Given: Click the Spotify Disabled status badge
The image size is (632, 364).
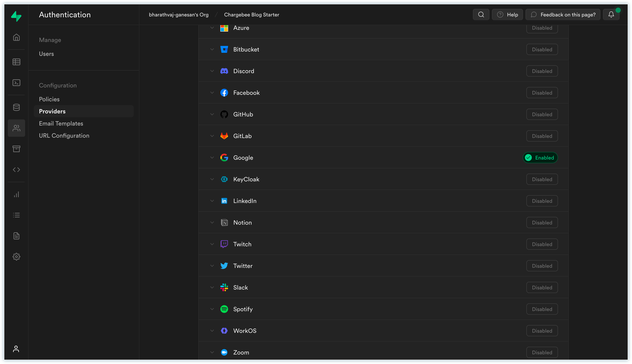Looking at the screenshot, I should click(542, 309).
